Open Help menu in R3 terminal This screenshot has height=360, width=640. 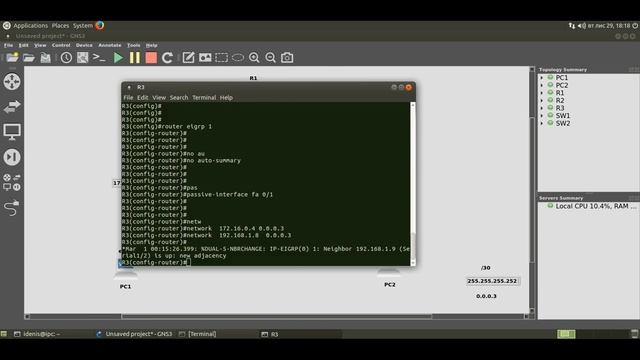coord(226,98)
